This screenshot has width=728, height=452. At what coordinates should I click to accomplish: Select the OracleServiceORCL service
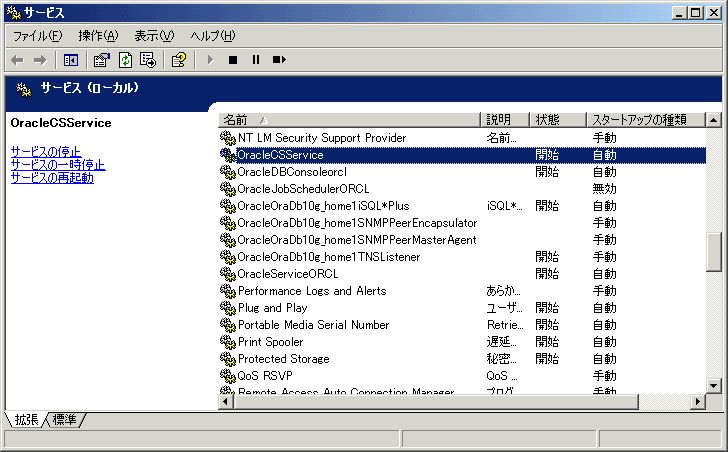[288, 274]
